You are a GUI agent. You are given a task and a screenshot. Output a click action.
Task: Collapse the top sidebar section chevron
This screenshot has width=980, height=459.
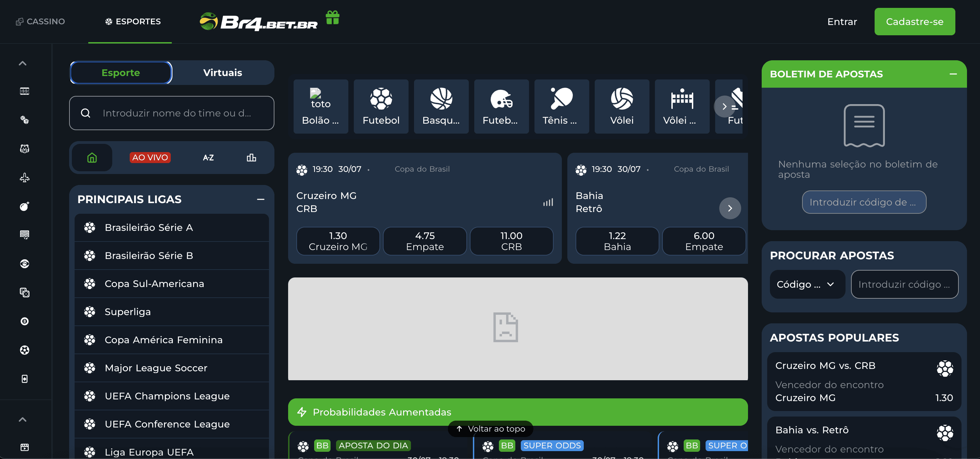(23, 63)
